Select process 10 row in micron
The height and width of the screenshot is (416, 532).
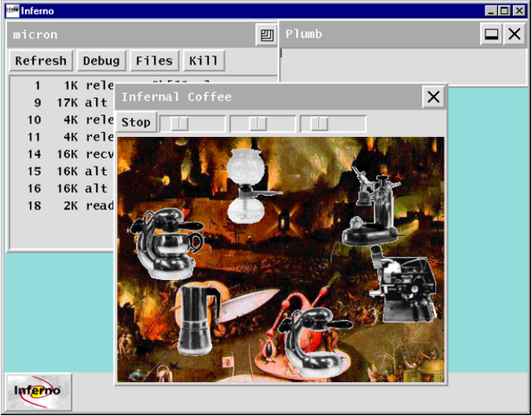(x=62, y=120)
